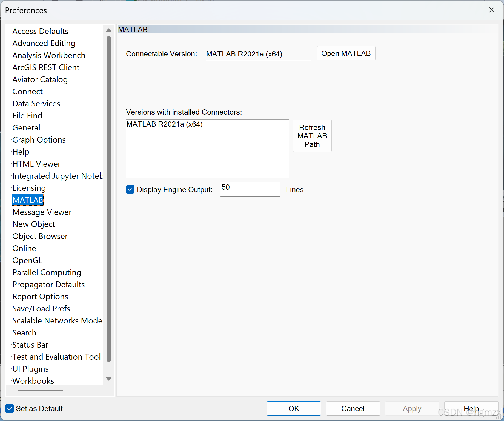Image resolution: width=504 pixels, height=421 pixels.
Task: Click the Apply button
Action: tap(412, 408)
